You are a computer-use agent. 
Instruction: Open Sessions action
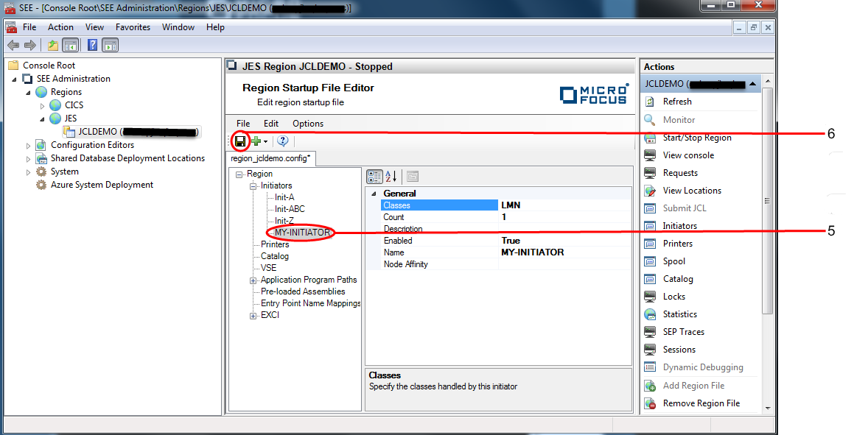coord(679,350)
